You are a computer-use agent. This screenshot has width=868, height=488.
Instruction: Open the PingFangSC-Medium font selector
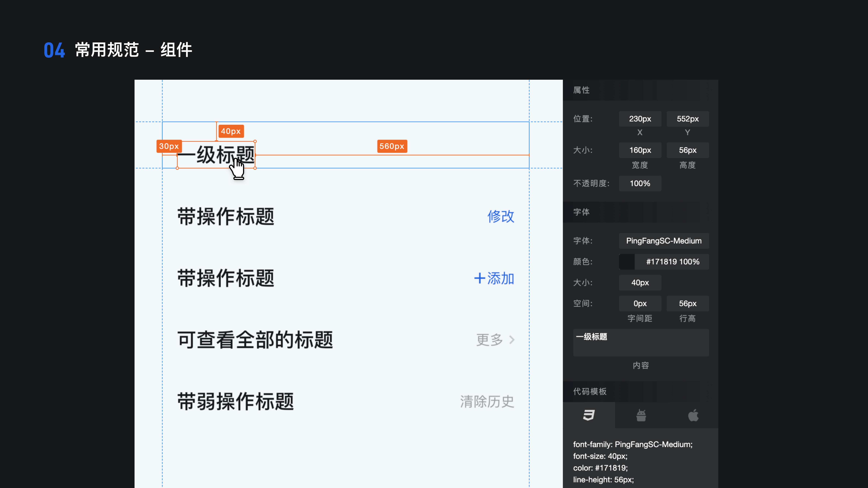[663, 241]
